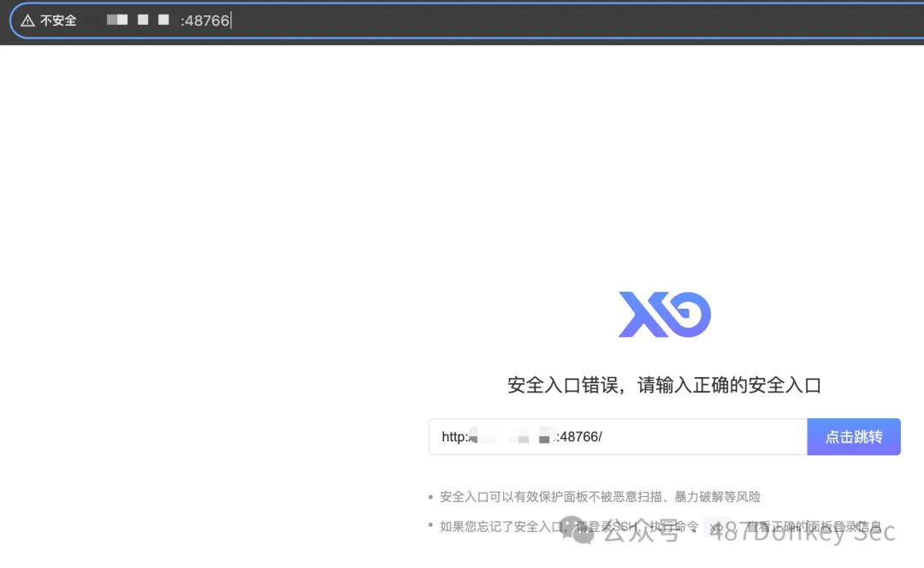Click the blurred IP in the address bar

137,21
